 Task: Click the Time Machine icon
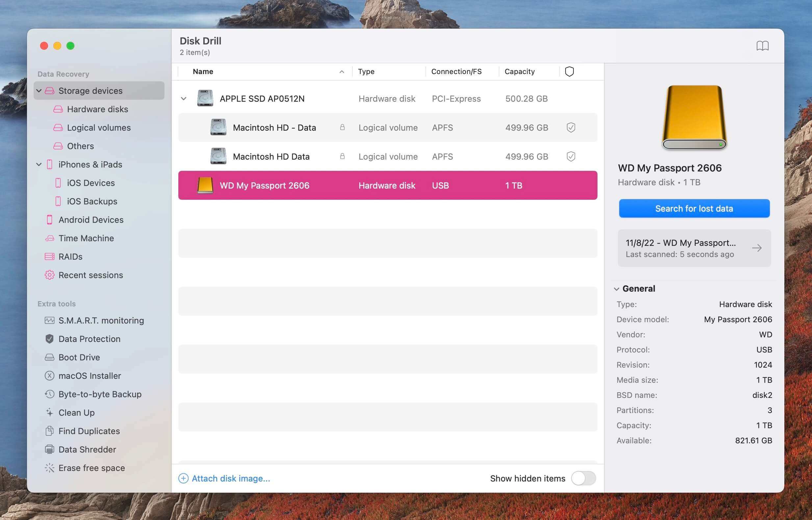[50, 238]
